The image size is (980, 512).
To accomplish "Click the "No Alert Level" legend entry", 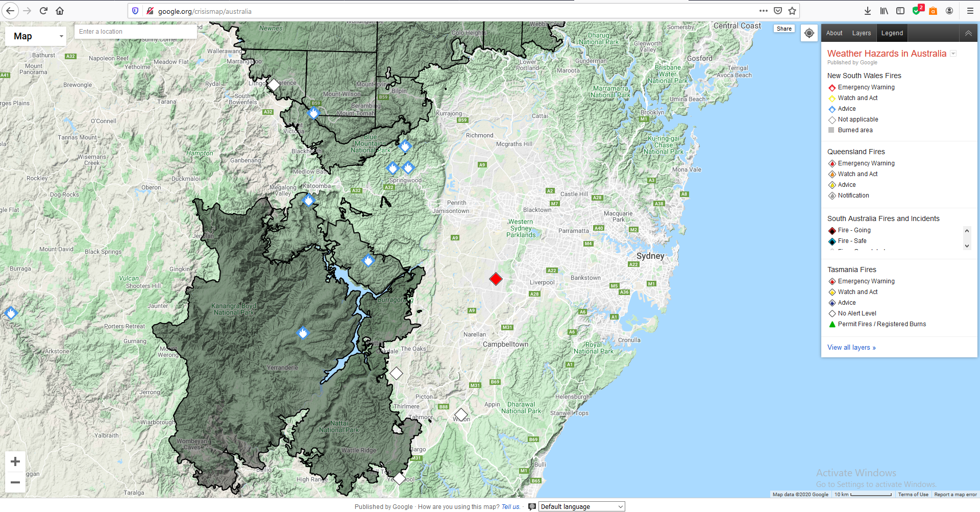I will click(x=852, y=313).
